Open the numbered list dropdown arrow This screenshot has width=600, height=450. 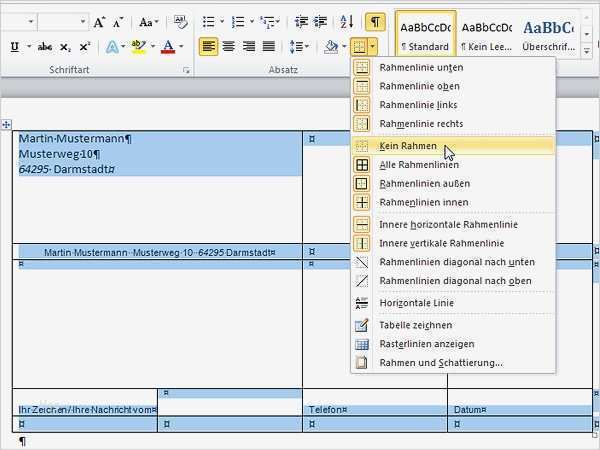pyautogui.click(x=252, y=22)
